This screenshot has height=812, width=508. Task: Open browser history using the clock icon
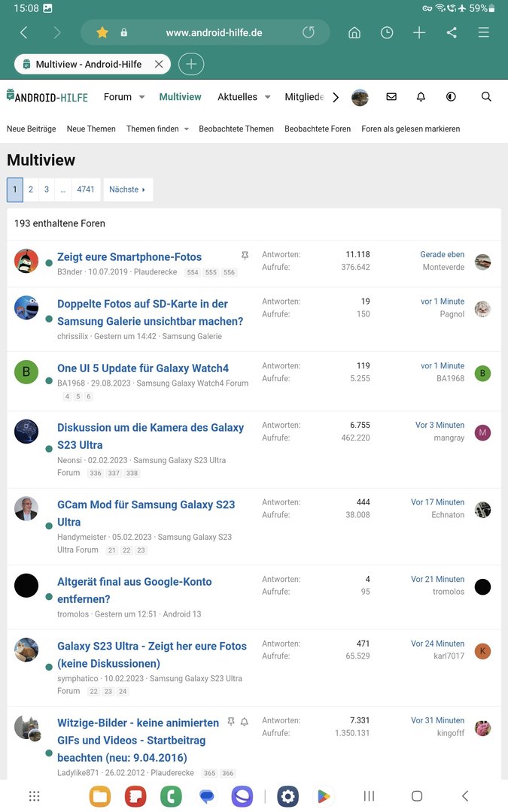point(387,32)
